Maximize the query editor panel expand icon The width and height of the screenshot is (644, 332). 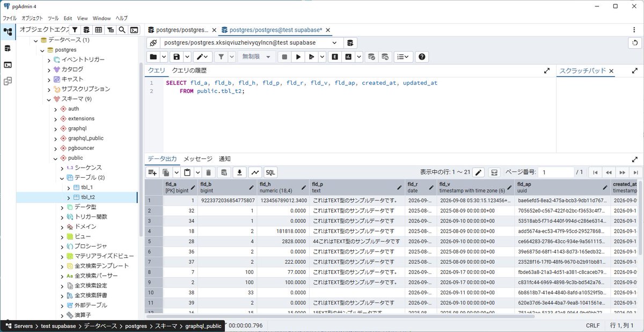[x=547, y=70]
